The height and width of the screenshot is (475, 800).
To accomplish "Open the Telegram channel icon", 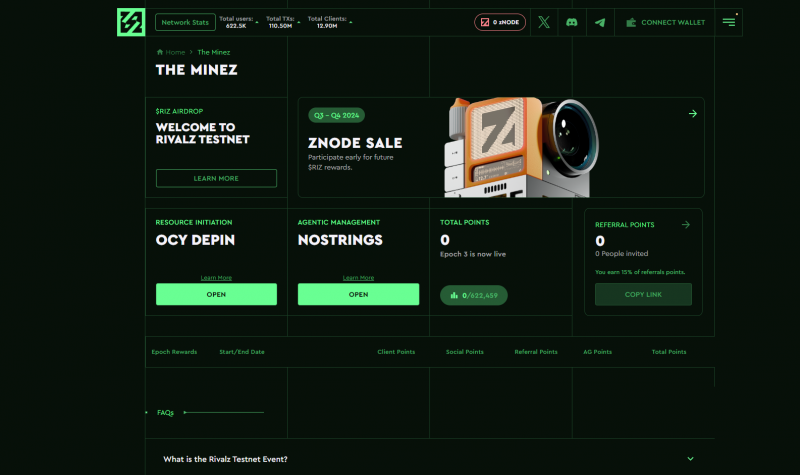I will [599, 22].
